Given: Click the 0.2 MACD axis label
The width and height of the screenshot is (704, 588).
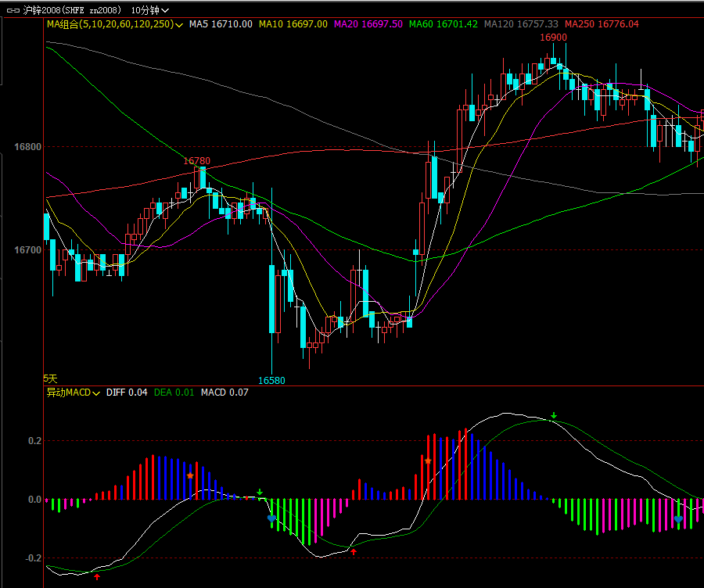Looking at the screenshot, I should [35, 441].
